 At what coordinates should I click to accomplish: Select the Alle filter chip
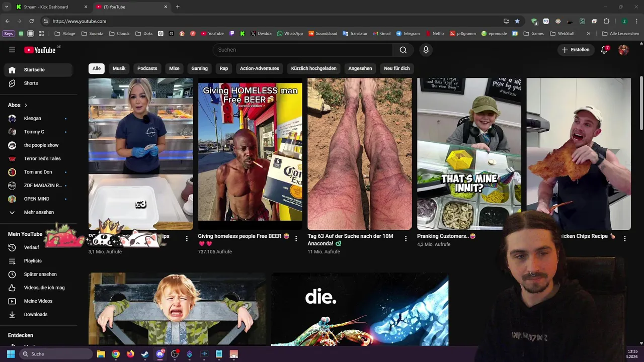click(97, 68)
